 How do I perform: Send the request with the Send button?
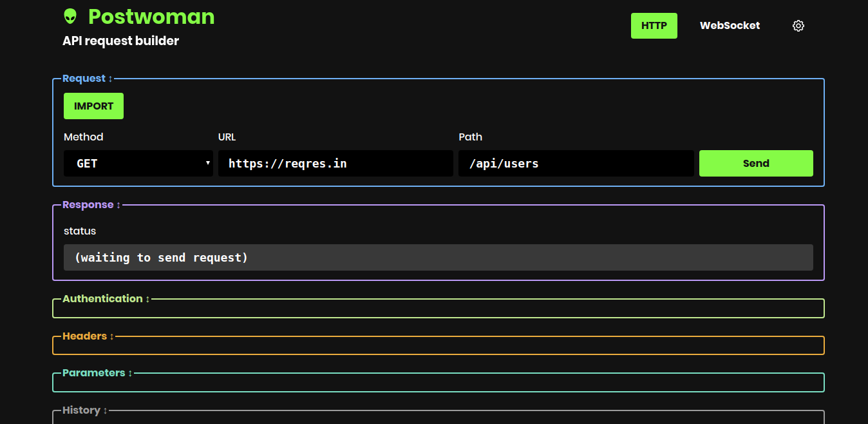tap(756, 164)
